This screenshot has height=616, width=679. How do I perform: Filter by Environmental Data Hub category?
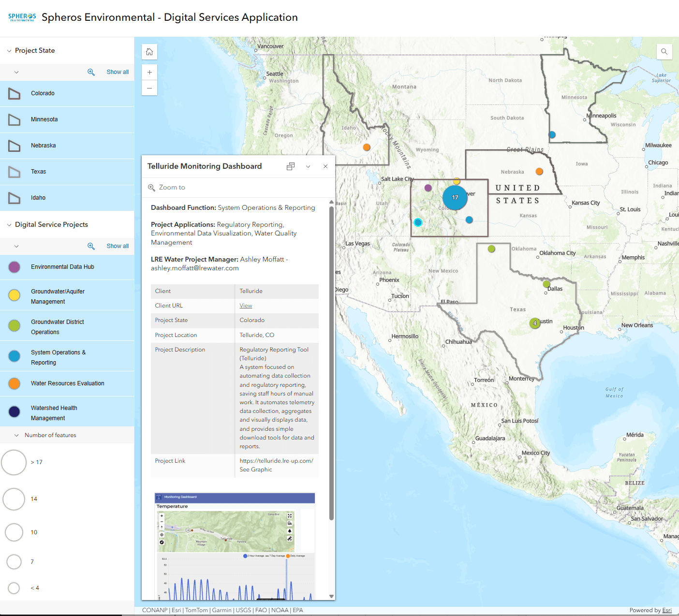67,267
